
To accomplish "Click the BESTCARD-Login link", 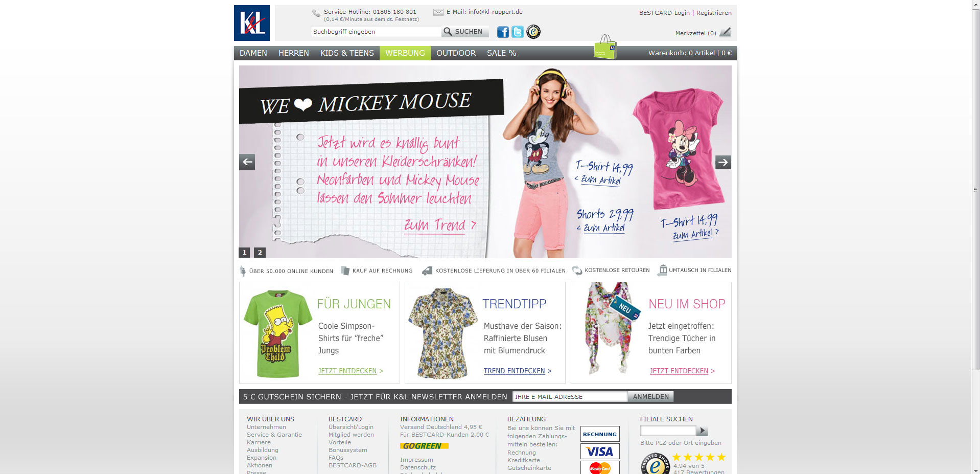I will click(x=664, y=13).
